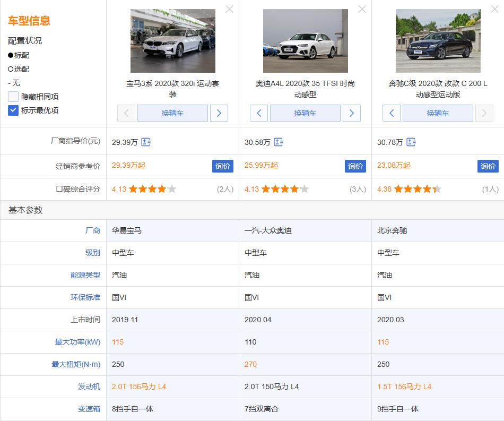Click the right arrow beside Audi's 换辆车 button
The image size is (504, 421).
pyautogui.click(x=352, y=113)
